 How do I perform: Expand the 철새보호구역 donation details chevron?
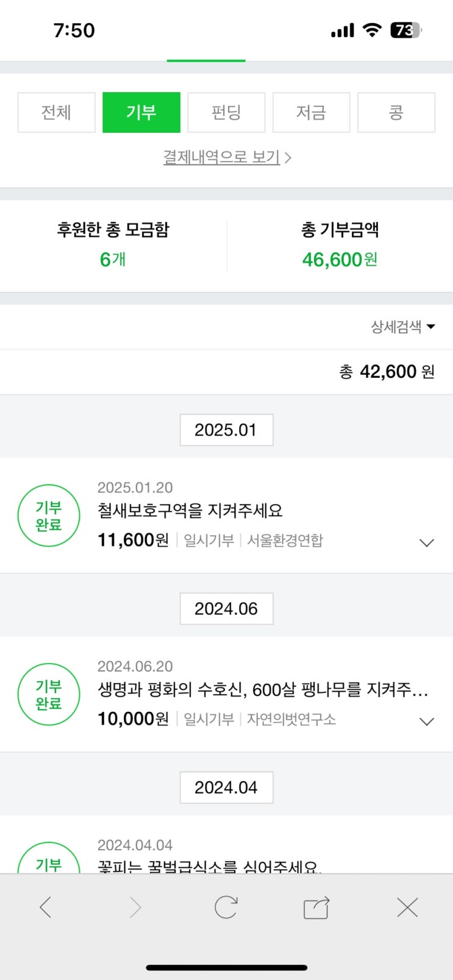point(427,542)
